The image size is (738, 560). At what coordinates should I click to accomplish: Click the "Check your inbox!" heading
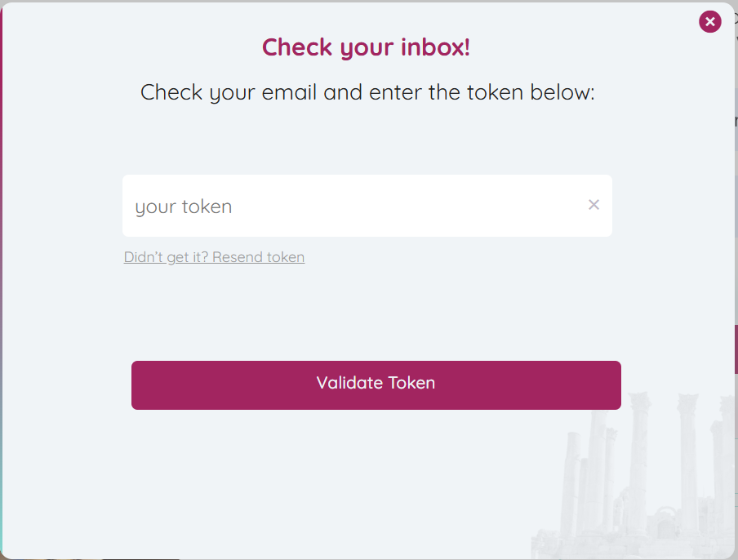(366, 47)
